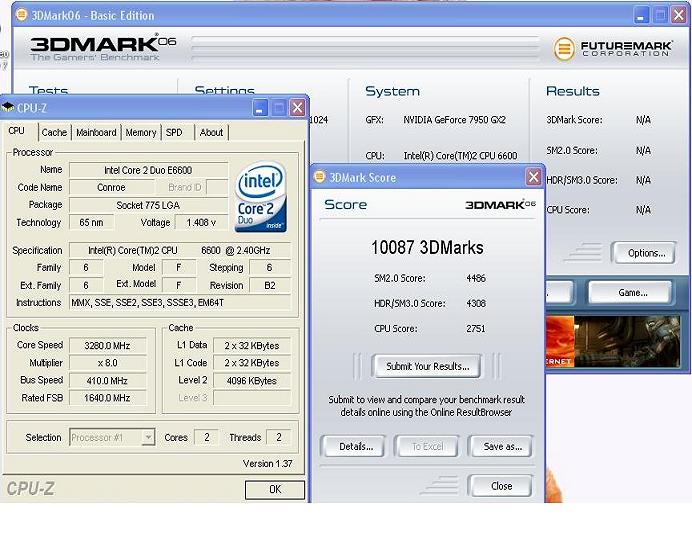Click the To Excel button
692x540 pixels.
coord(427,446)
